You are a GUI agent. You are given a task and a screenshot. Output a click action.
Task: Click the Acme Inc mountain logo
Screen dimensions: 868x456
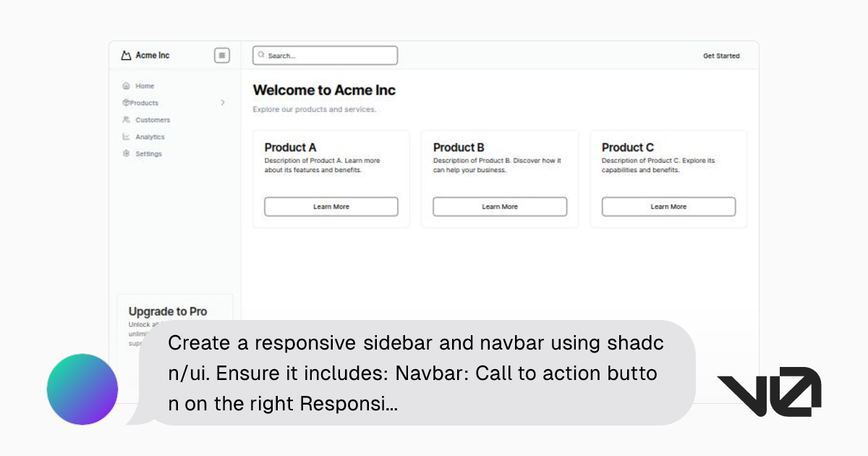click(125, 54)
